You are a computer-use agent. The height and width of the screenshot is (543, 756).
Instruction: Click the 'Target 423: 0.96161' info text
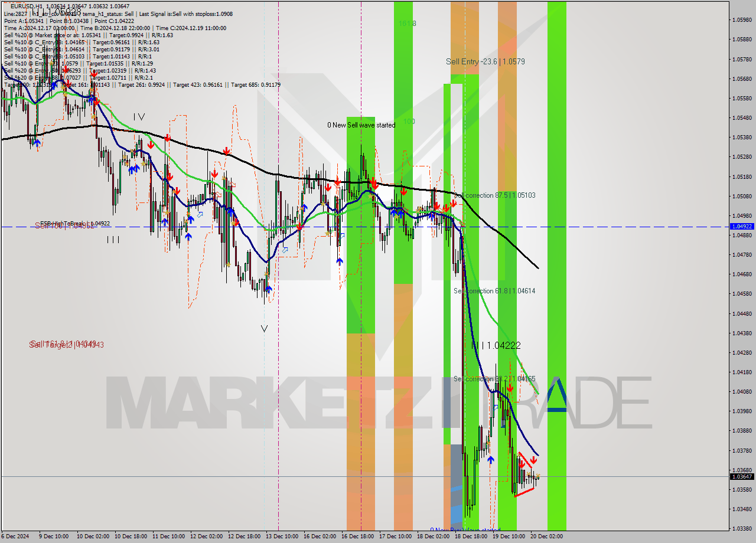point(198,84)
